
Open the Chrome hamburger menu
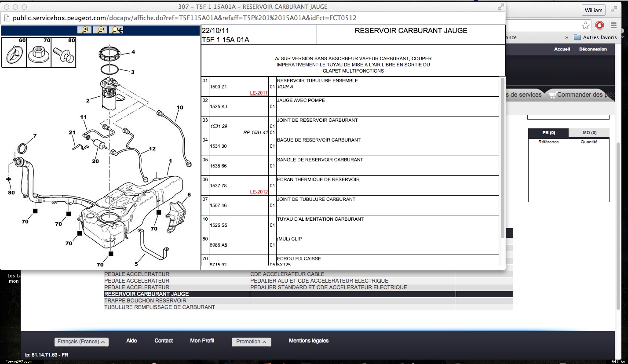tap(614, 25)
